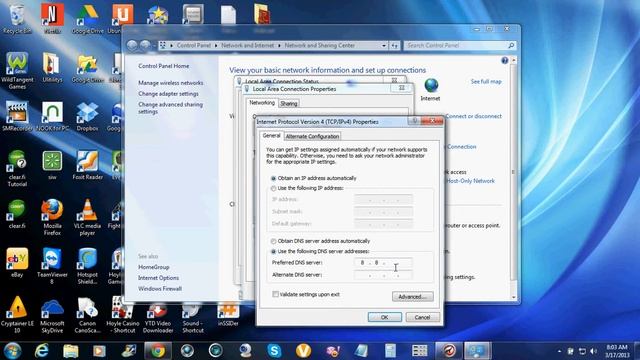Screen dimensions: 640x360
Task: Open the Cryptainer LE desktop icon
Action: [x=17, y=315]
